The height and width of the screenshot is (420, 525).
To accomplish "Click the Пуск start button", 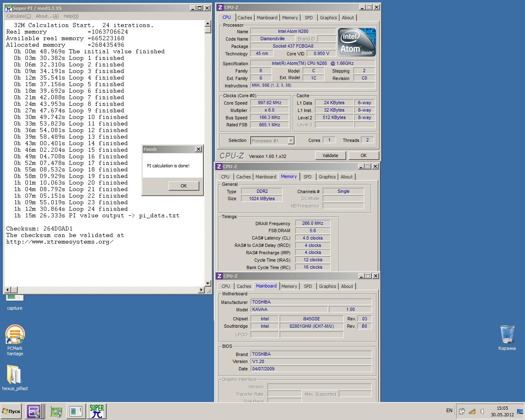I will click(x=11, y=411).
